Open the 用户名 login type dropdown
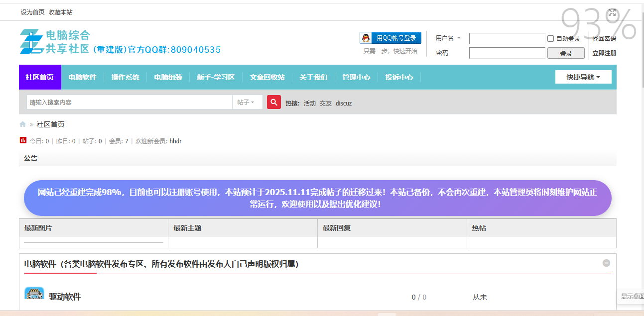 coord(448,38)
